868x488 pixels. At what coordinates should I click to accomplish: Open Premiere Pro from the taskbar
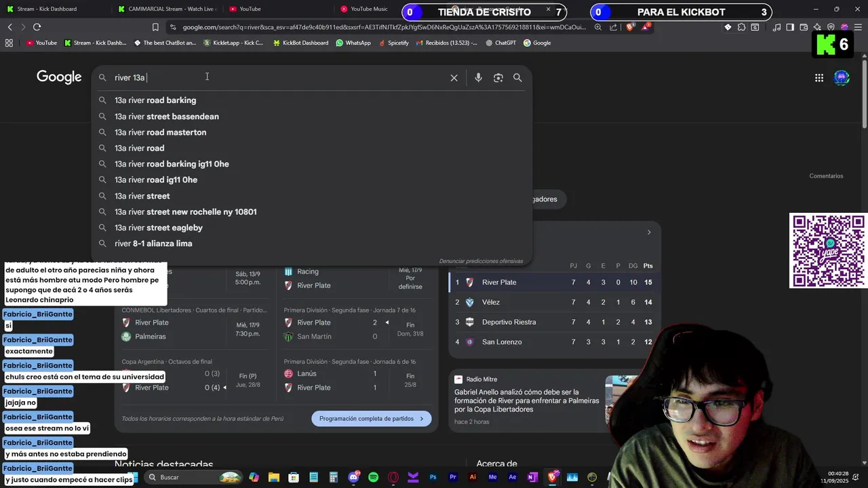pyautogui.click(x=453, y=477)
